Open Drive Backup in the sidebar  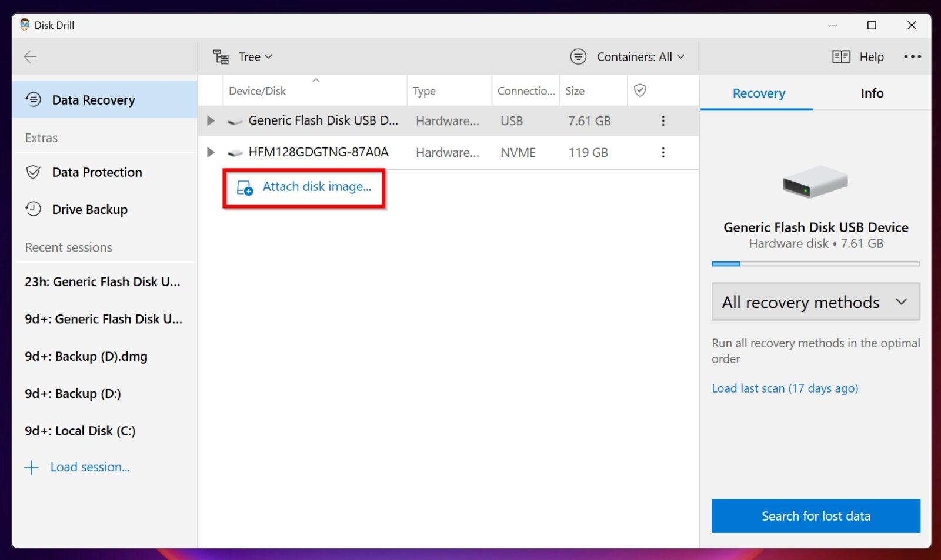pyautogui.click(x=34, y=209)
